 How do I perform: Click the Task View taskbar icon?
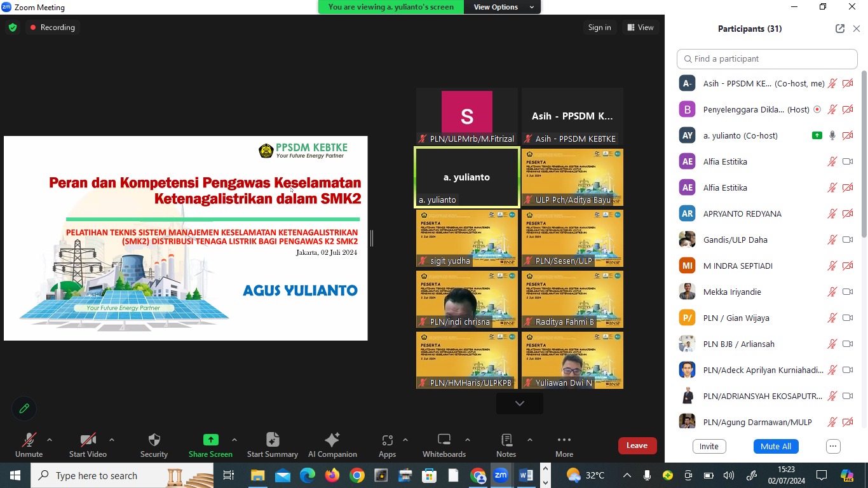[x=229, y=475]
